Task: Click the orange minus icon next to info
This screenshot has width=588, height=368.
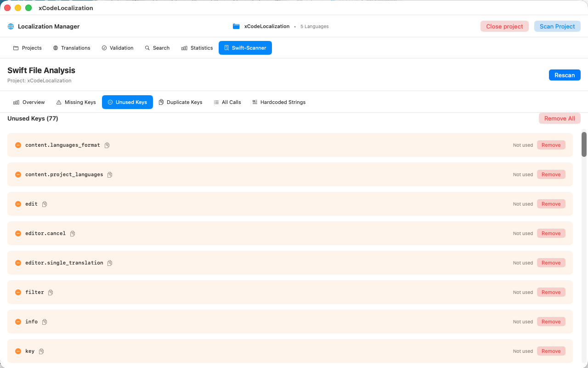Action: click(x=18, y=322)
